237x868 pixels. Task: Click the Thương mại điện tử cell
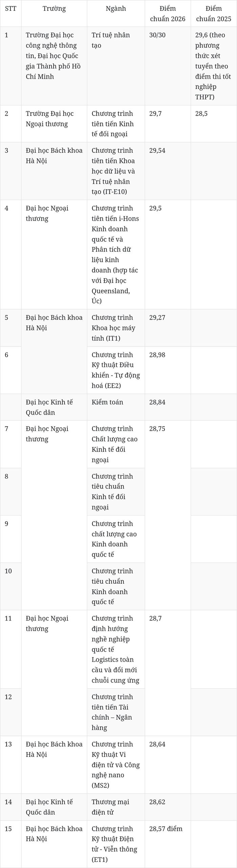pos(116,807)
